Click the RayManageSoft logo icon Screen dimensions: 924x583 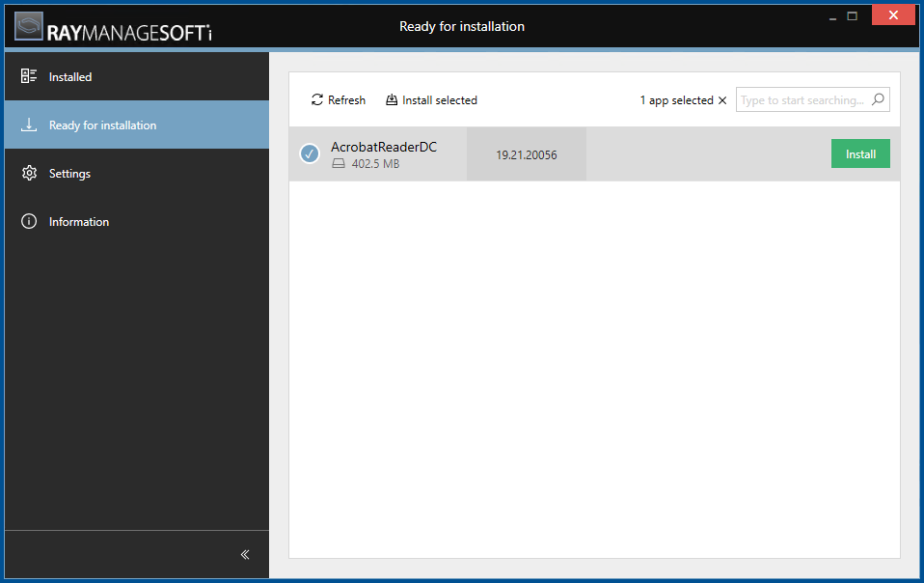click(27, 26)
